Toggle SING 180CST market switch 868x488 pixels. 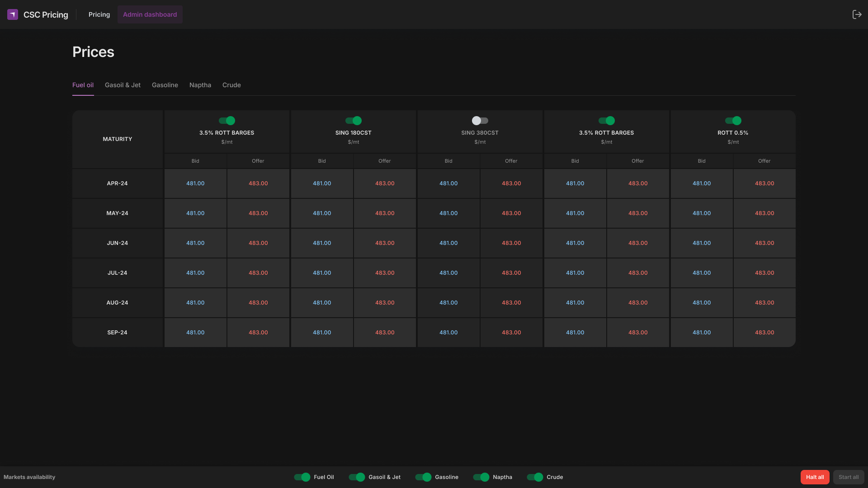[x=354, y=121]
